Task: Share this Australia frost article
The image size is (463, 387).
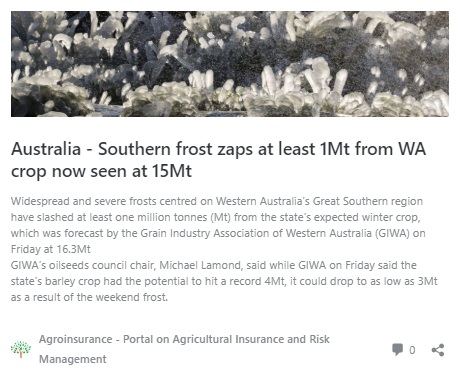Action: tap(438, 350)
